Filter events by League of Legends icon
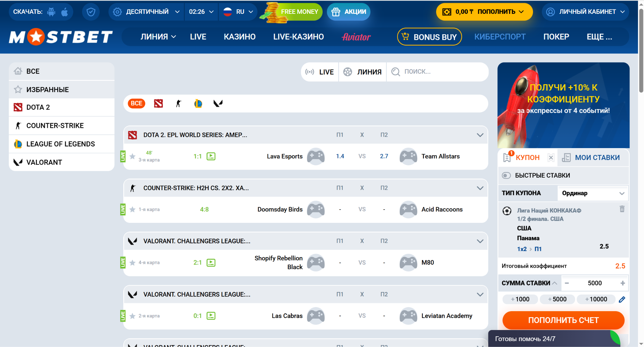Viewport: 644px width, 347px height. (198, 103)
